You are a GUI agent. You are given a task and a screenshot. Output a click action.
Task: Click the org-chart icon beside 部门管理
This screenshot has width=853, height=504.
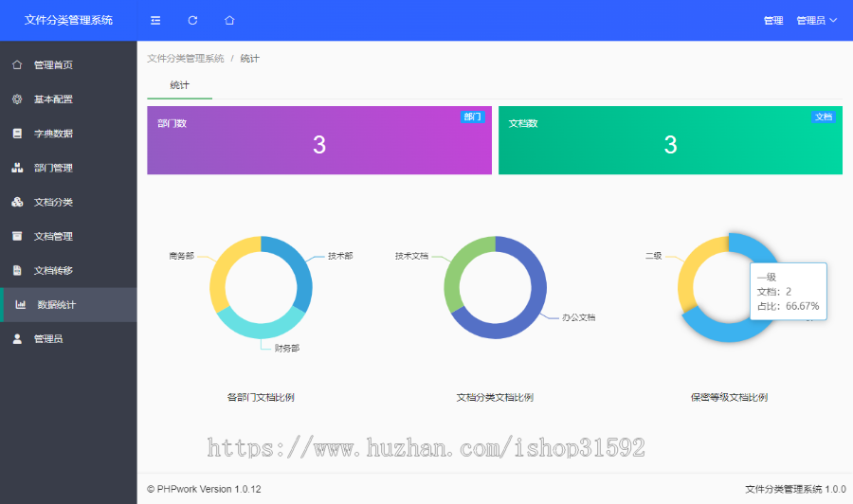(x=17, y=168)
